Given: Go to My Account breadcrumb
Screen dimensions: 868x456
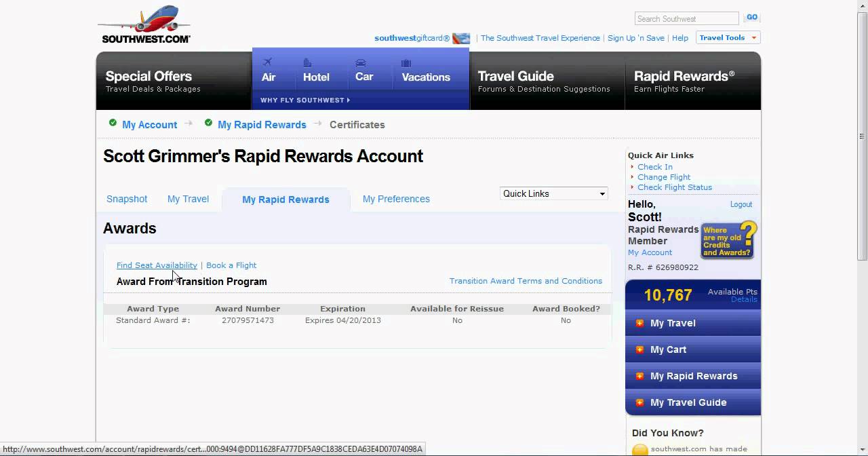Looking at the screenshot, I should pyautogui.click(x=149, y=125).
